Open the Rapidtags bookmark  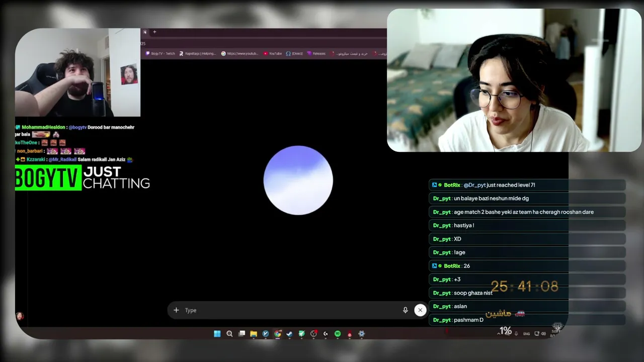point(197,53)
